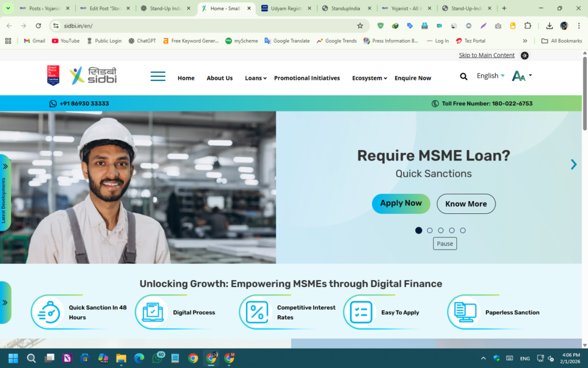Click the WhatsApp number icon
Viewport: 588px width, 368px height.
(53, 103)
